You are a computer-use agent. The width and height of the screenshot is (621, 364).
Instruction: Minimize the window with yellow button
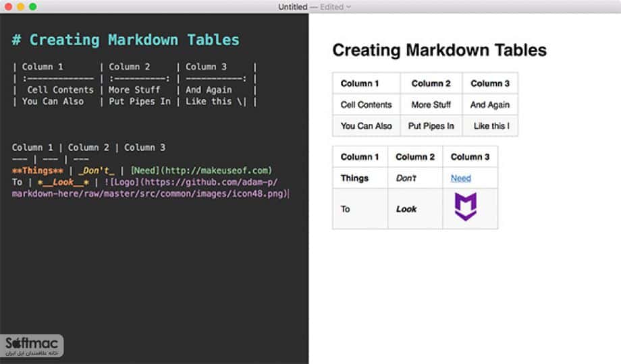[21, 6]
